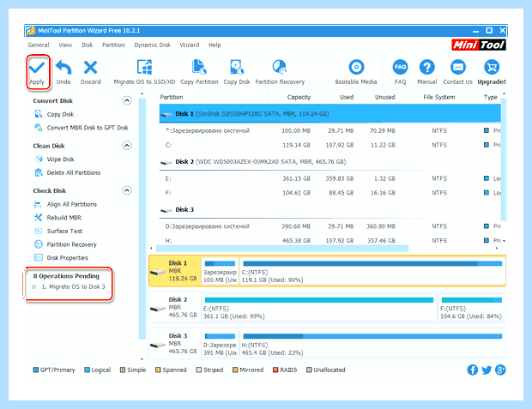Sort by the Unused column header
Viewport: 532px width, 409px height.
coord(376,98)
